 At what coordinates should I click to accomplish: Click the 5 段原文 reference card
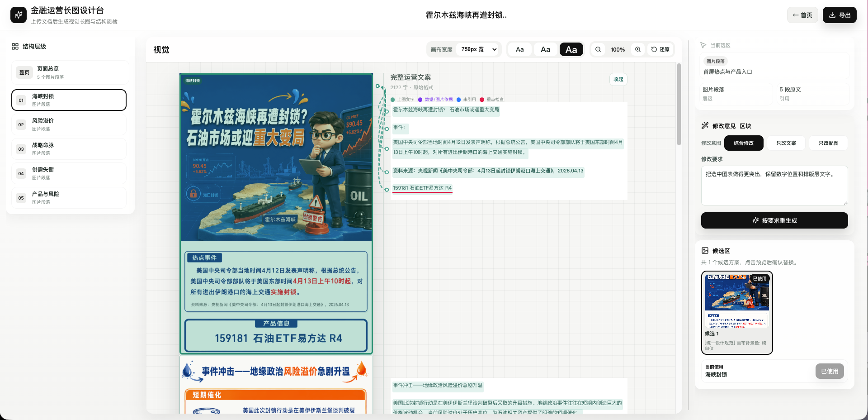(812, 94)
